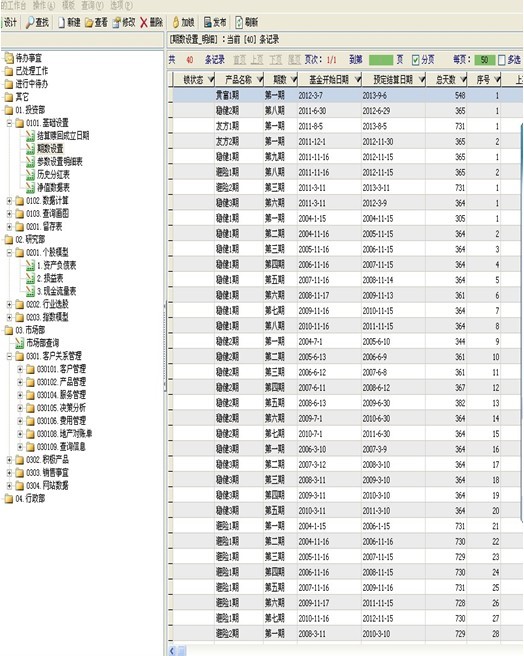This screenshot has width=524, height=656.
Task: Open the 总天数 column filter dropdown
Action: [463, 79]
